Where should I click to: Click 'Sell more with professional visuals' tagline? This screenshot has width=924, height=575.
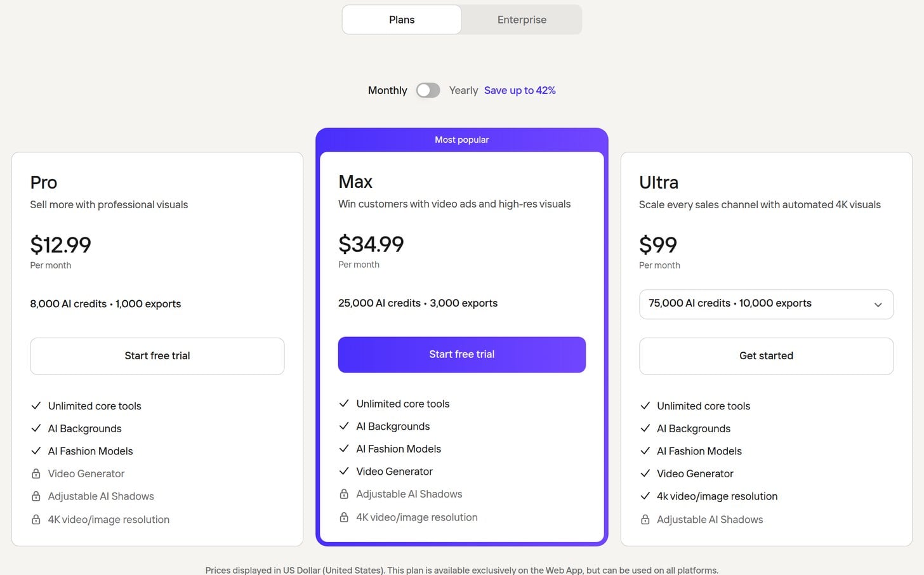[109, 204]
